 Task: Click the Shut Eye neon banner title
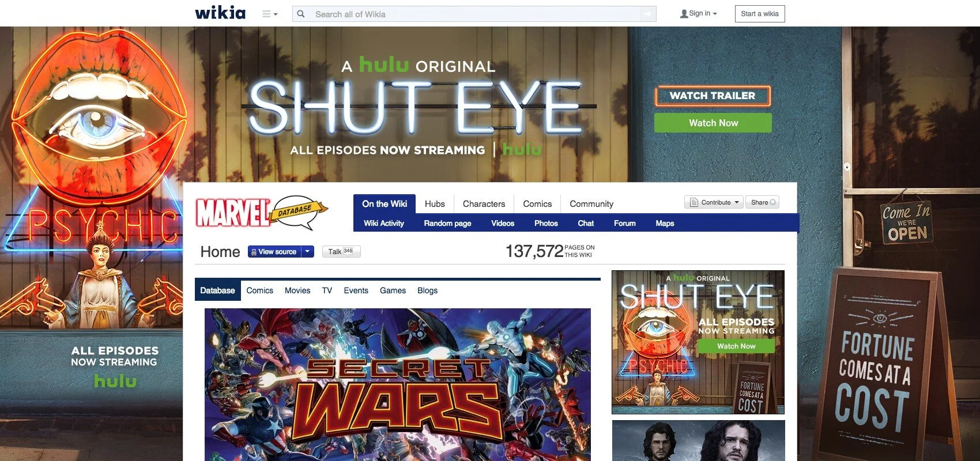415,108
